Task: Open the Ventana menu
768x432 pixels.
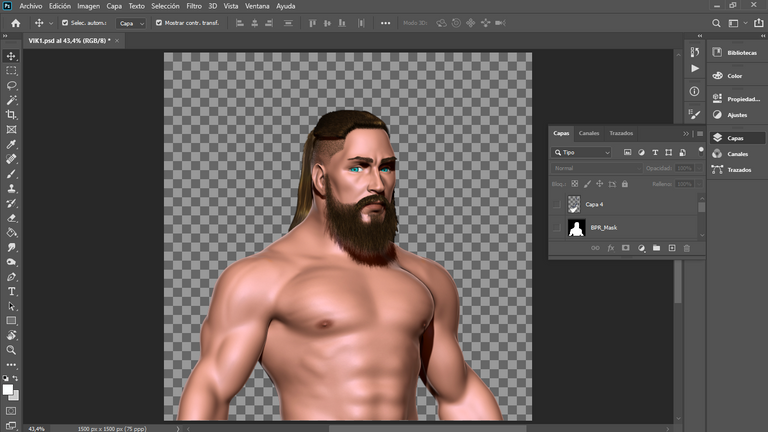Action: coord(257,6)
